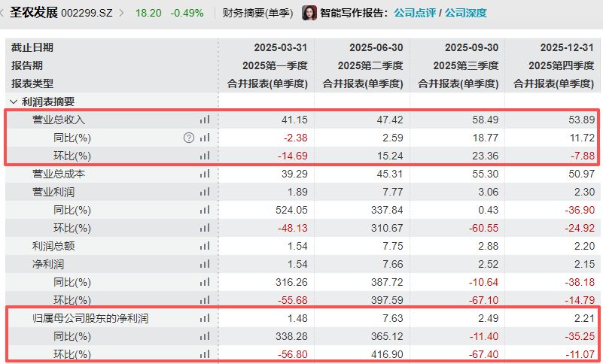
Task: Select the 财务摘要(单季) tab
Action: (x=256, y=14)
